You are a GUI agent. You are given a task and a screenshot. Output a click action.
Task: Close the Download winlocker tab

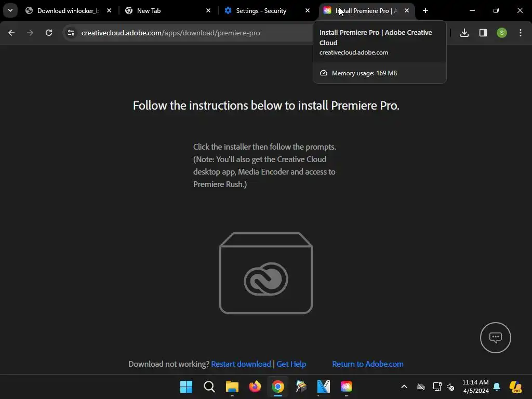109,10
